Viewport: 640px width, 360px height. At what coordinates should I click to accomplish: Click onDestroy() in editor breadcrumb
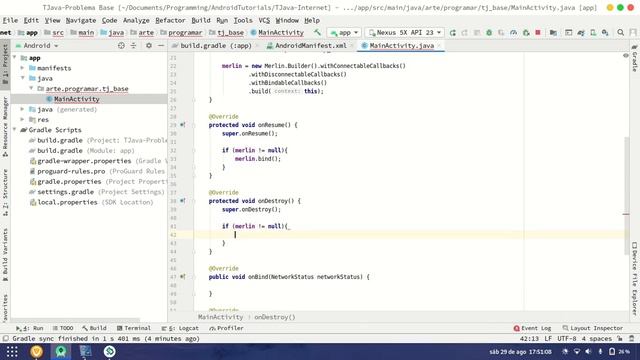(275, 317)
